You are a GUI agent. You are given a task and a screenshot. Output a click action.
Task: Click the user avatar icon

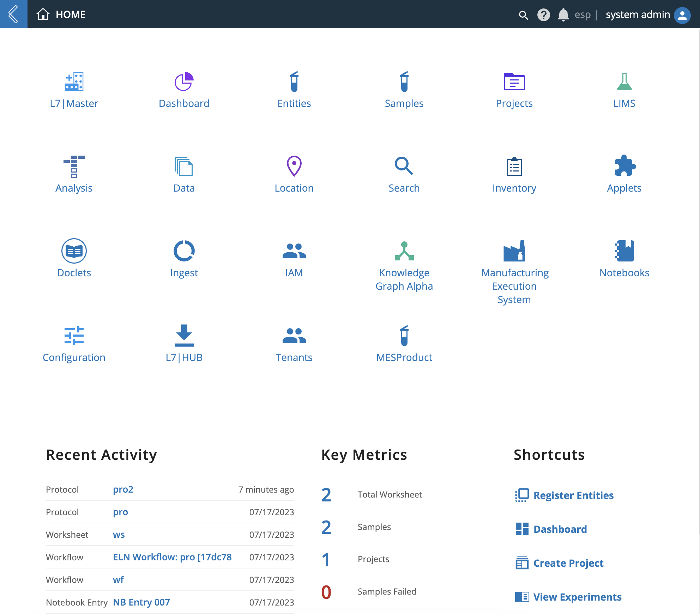point(682,15)
